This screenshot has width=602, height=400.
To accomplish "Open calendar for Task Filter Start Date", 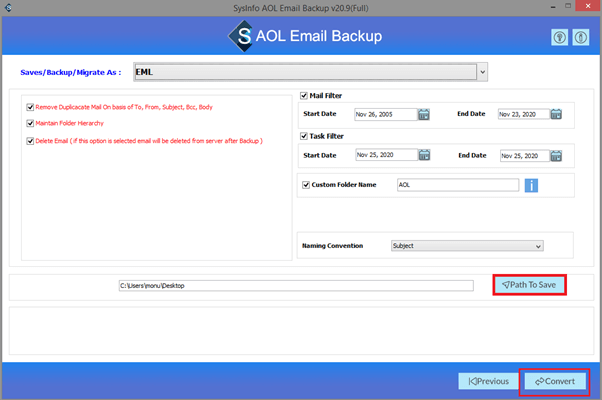I will (424, 155).
